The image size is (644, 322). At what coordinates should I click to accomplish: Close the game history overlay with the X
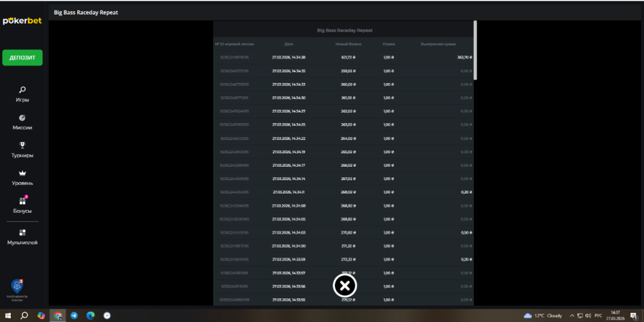(345, 285)
